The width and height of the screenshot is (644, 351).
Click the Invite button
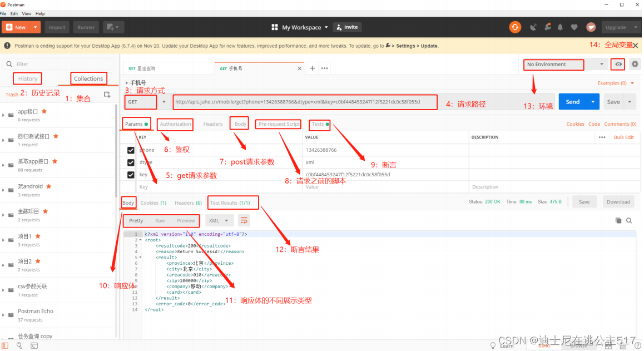(347, 27)
